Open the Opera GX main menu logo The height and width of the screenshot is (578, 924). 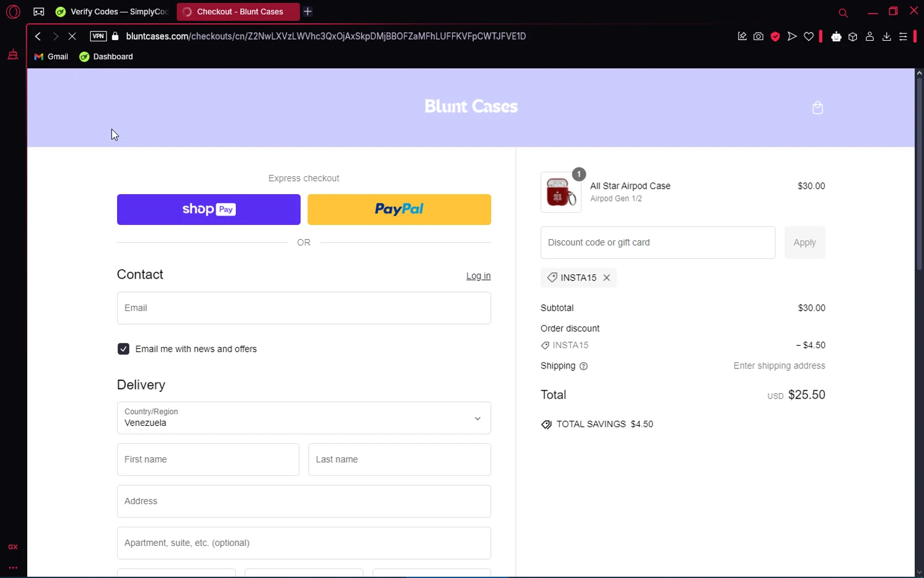[x=13, y=12]
